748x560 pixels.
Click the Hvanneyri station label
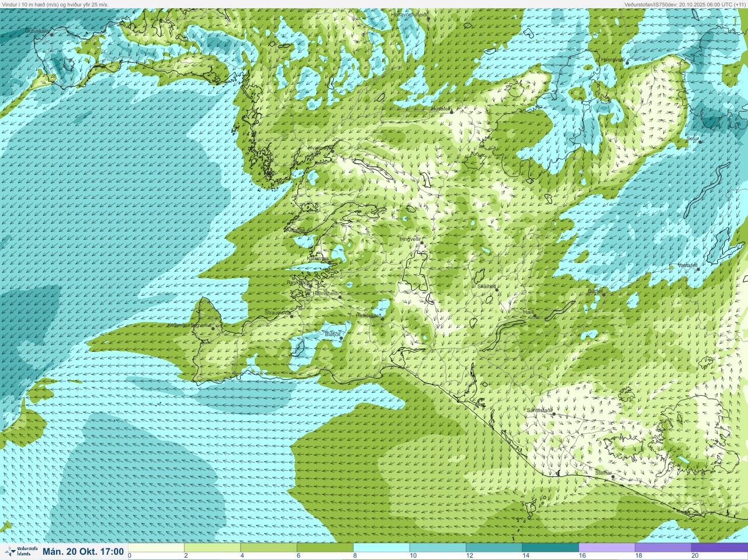coord(320,148)
